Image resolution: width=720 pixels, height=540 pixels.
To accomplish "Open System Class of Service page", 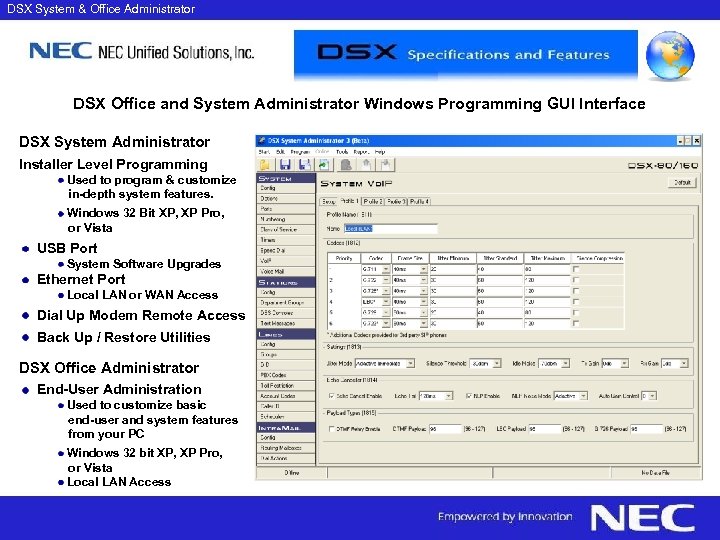I will click(286, 229).
